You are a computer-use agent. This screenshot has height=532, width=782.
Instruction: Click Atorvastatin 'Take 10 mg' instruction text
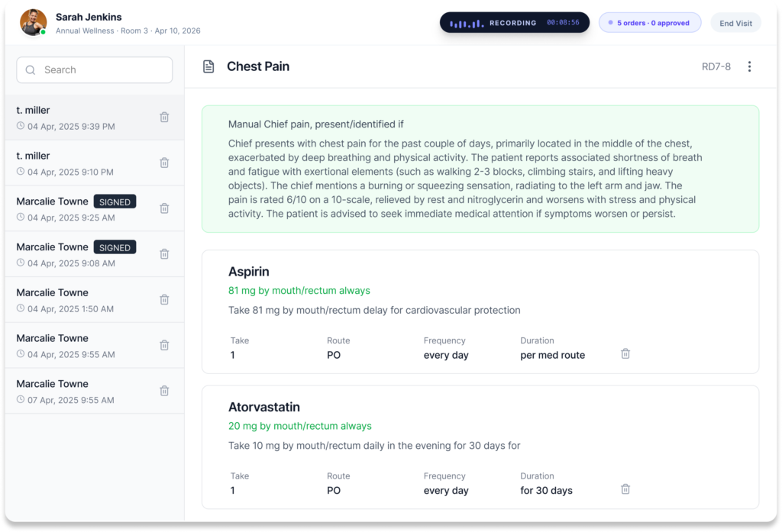[x=374, y=446]
